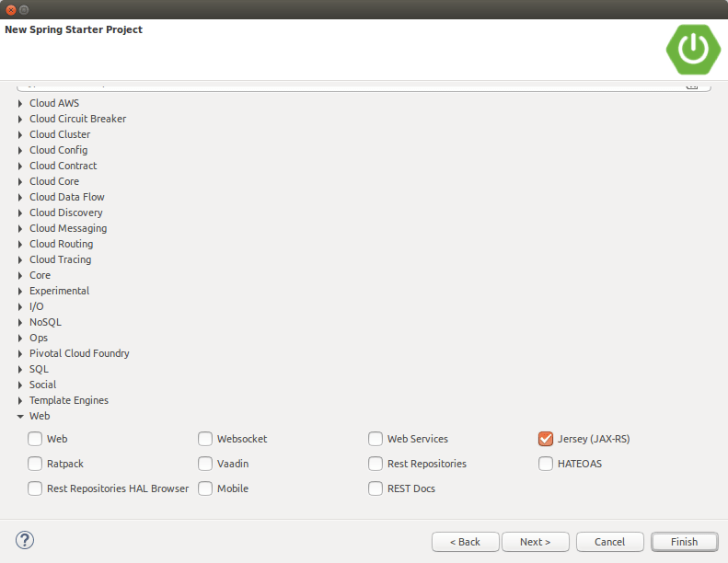The image size is (728, 563).
Task: Uncheck Jersey (JAX-RS)
Action: (x=546, y=439)
